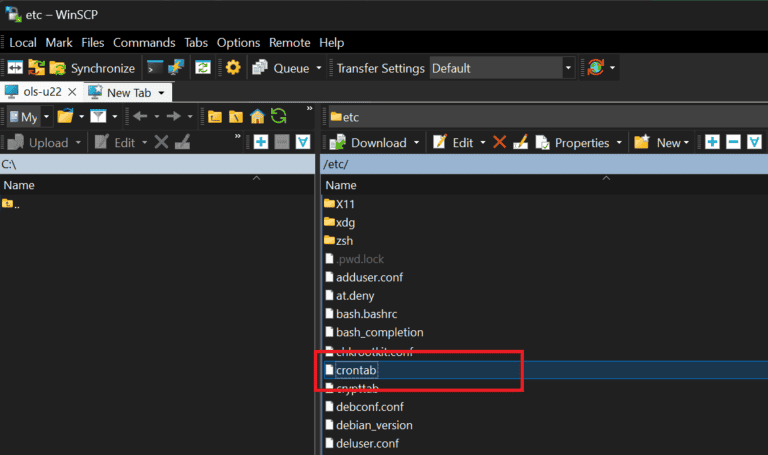Expand the local Edit dropdown arrow
The width and height of the screenshot is (768, 455).
144,143
